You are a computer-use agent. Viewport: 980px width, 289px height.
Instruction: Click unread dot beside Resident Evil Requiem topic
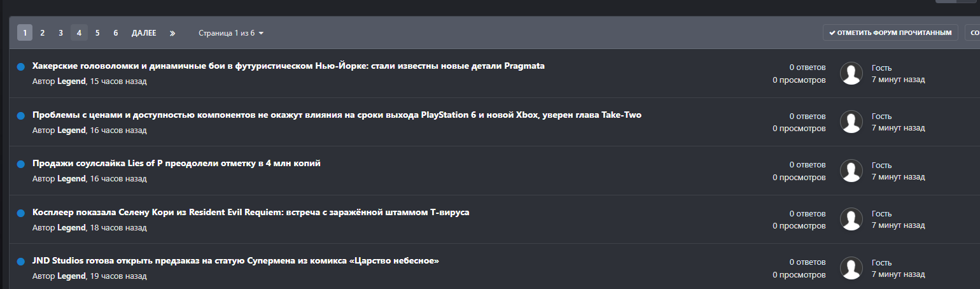click(20, 213)
